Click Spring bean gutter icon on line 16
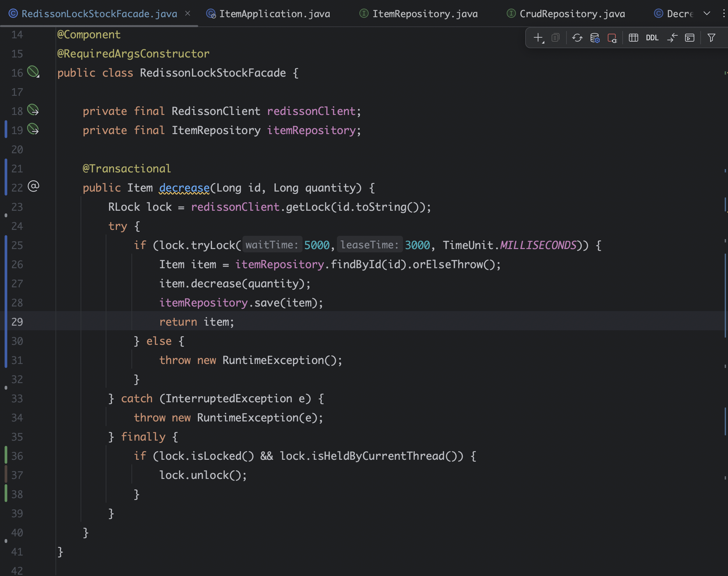 tap(33, 71)
